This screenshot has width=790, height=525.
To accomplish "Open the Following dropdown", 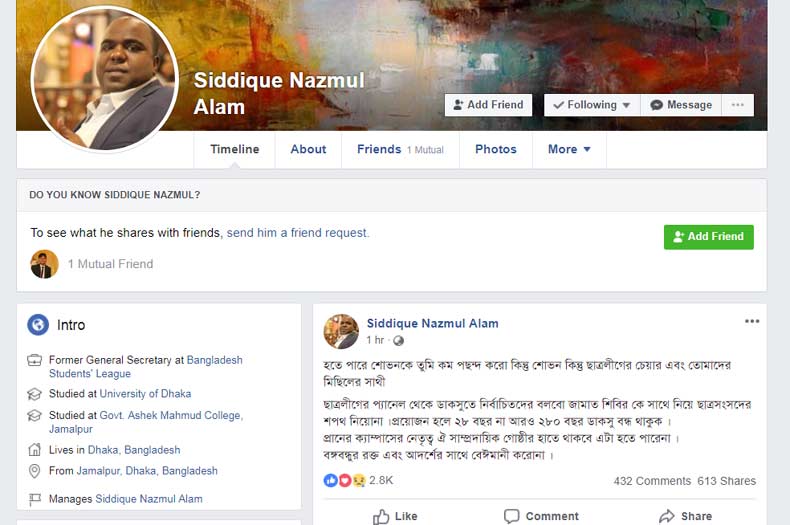I will click(592, 105).
